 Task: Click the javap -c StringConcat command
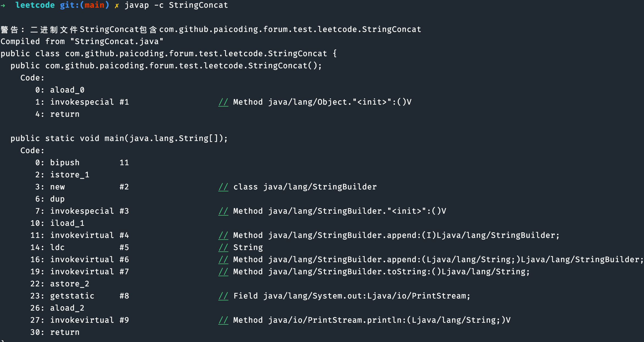pyautogui.click(x=176, y=5)
